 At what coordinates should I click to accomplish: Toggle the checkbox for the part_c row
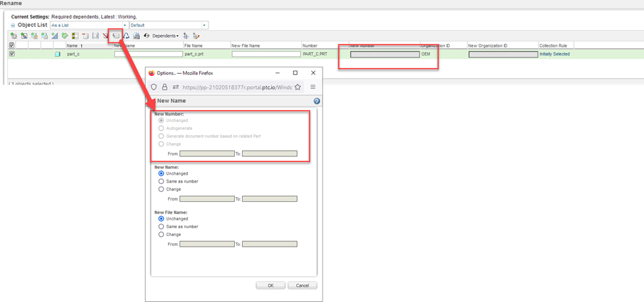(x=11, y=54)
